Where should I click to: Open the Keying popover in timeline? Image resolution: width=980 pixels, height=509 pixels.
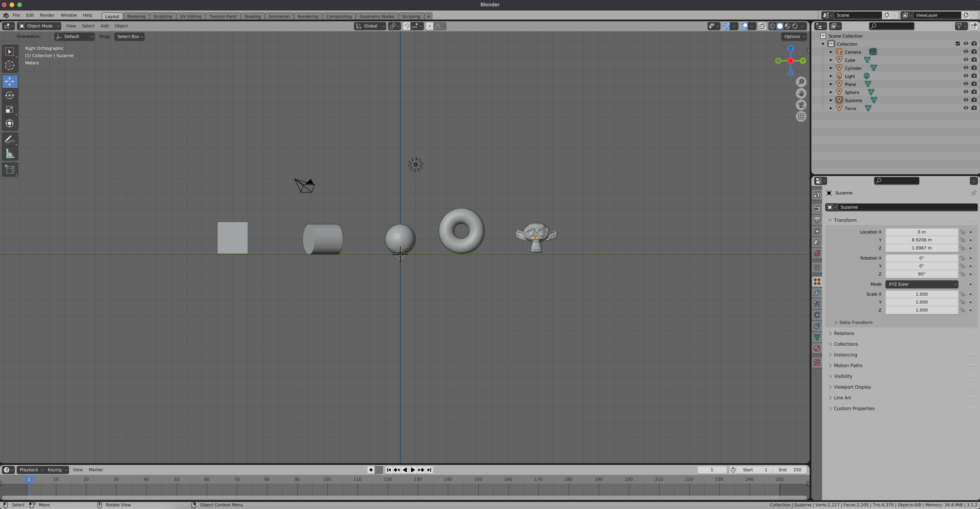(x=57, y=470)
